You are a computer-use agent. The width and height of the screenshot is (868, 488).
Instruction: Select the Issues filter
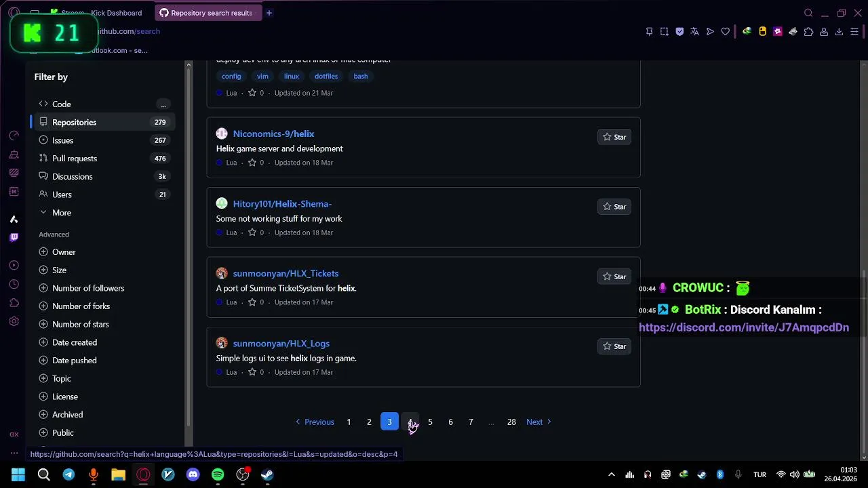pos(103,140)
